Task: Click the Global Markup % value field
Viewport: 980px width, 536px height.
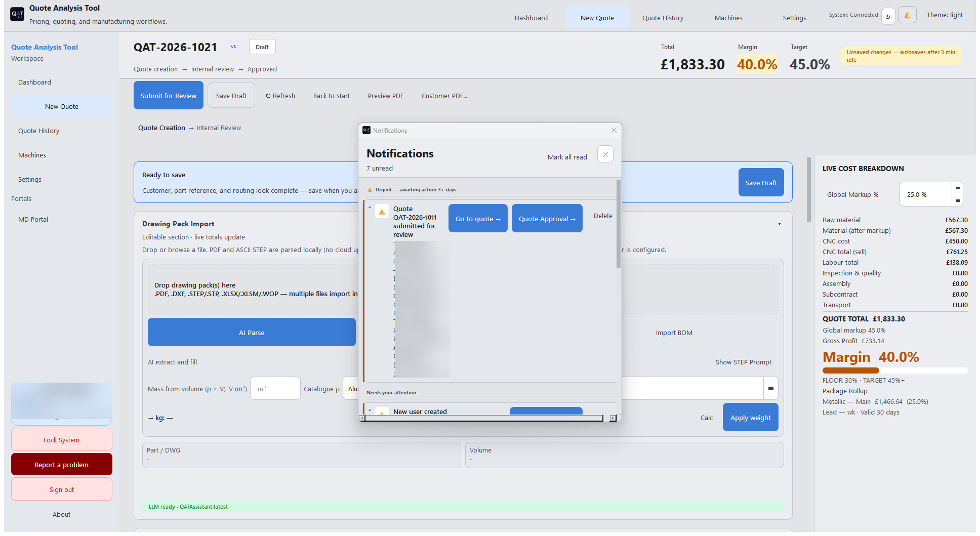Action: point(925,194)
